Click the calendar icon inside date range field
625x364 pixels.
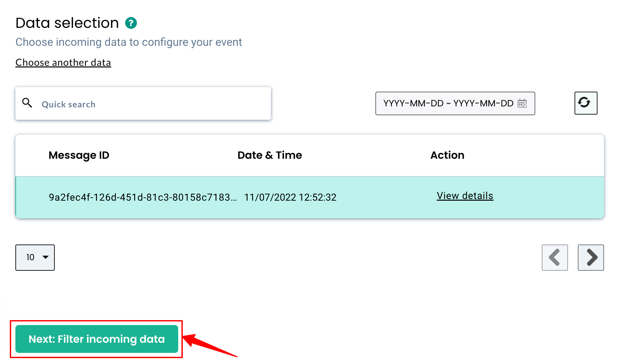[523, 103]
